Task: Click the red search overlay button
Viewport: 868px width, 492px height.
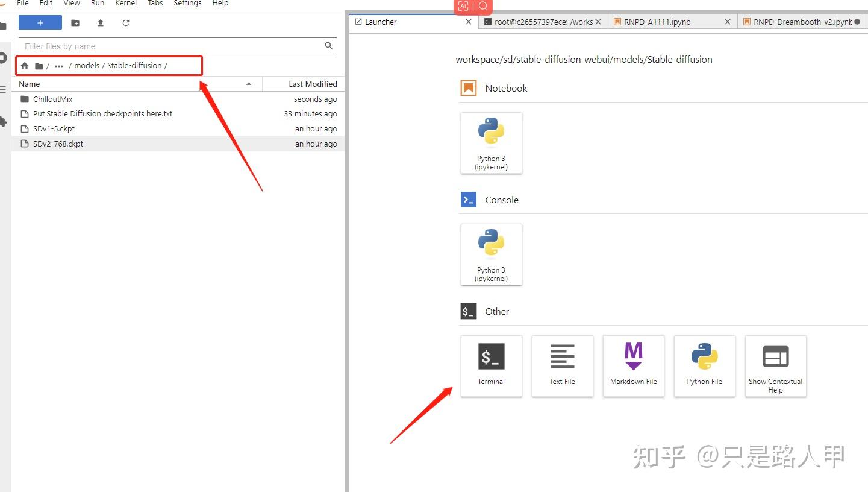Action: [483, 6]
